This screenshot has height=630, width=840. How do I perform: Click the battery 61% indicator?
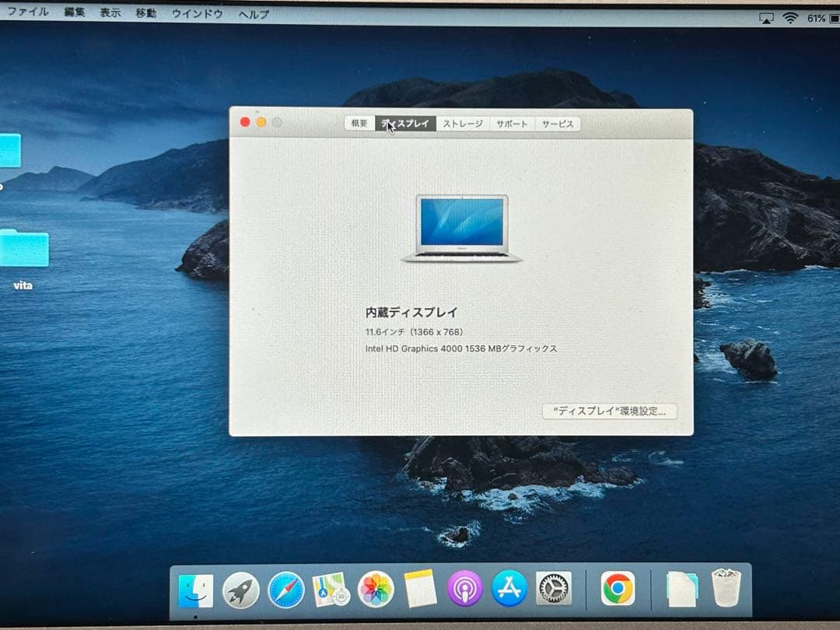(822, 19)
